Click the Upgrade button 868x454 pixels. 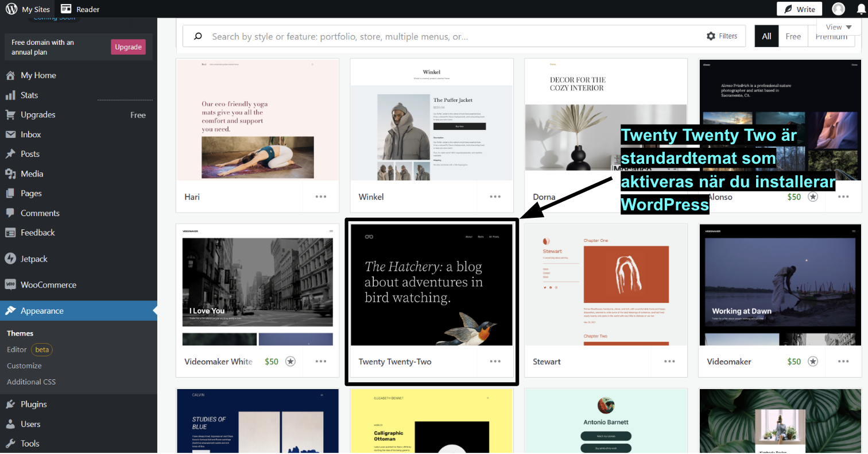click(x=128, y=47)
